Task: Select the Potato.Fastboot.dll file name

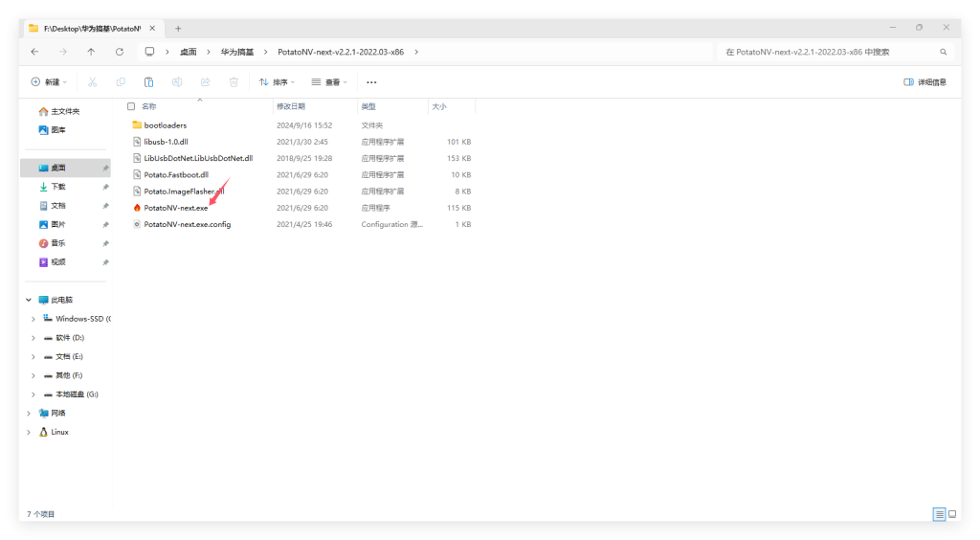Action: click(x=176, y=174)
